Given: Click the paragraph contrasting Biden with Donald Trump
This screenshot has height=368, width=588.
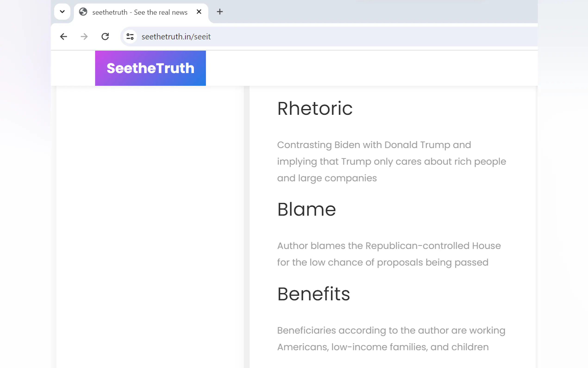Looking at the screenshot, I should [x=391, y=161].
